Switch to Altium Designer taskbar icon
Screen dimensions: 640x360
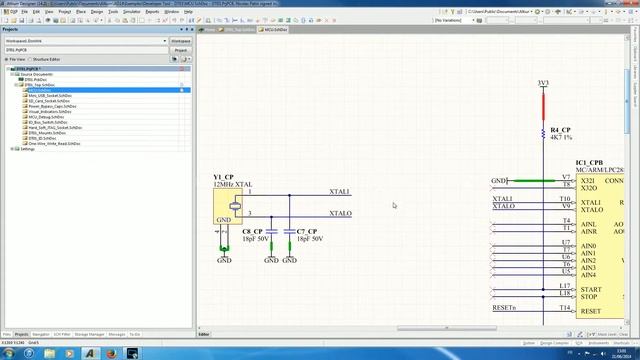[x=90, y=353]
